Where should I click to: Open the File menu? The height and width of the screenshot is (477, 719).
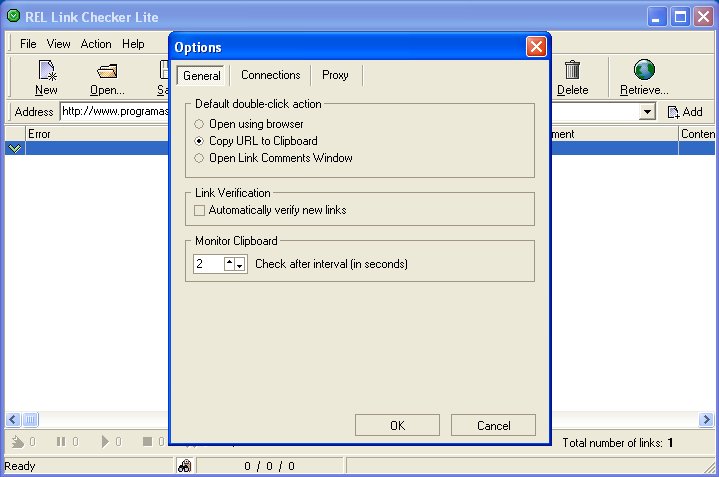click(x=28, y=44)
